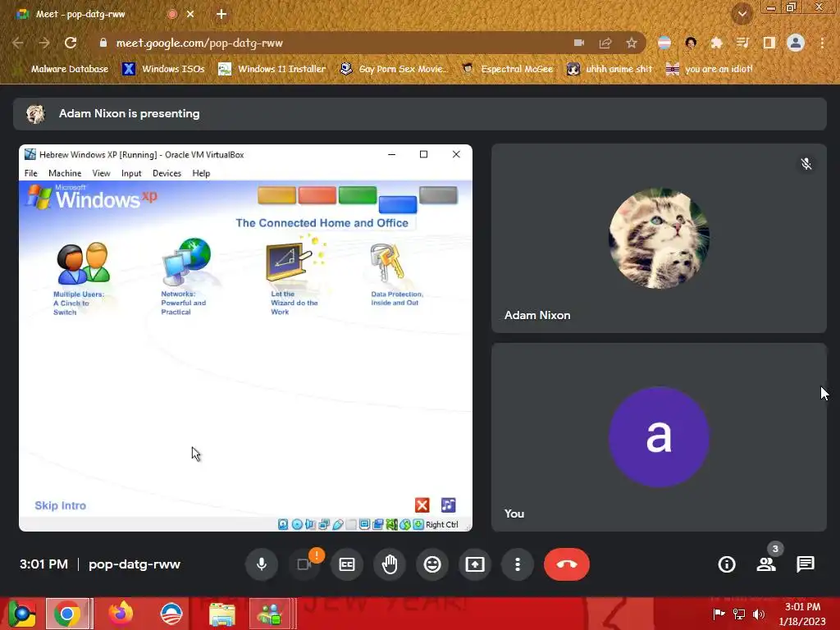Click the 'Adam Nixon is presenting' banner
840x630 pixels.
tap(419, 113)
